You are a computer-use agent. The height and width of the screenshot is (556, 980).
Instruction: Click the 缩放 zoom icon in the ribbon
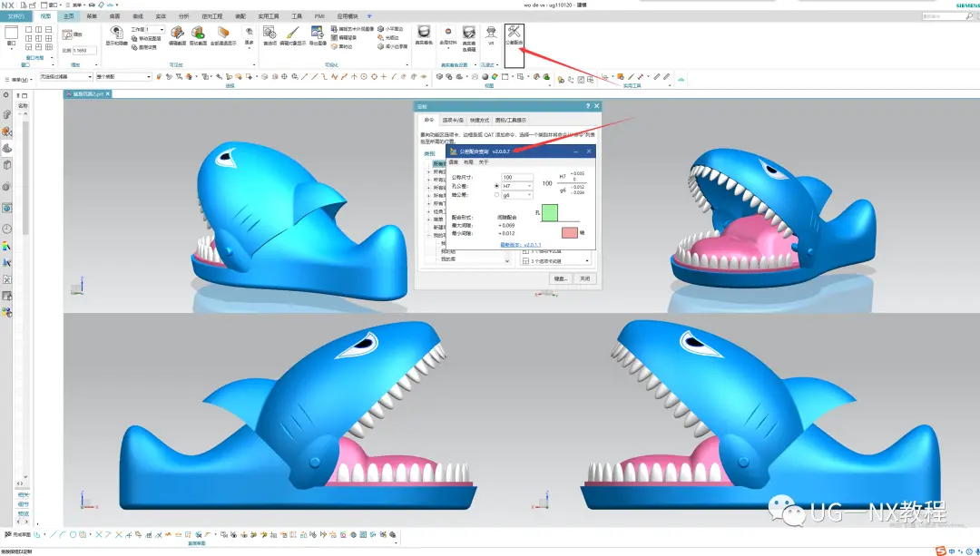(67, 34)
